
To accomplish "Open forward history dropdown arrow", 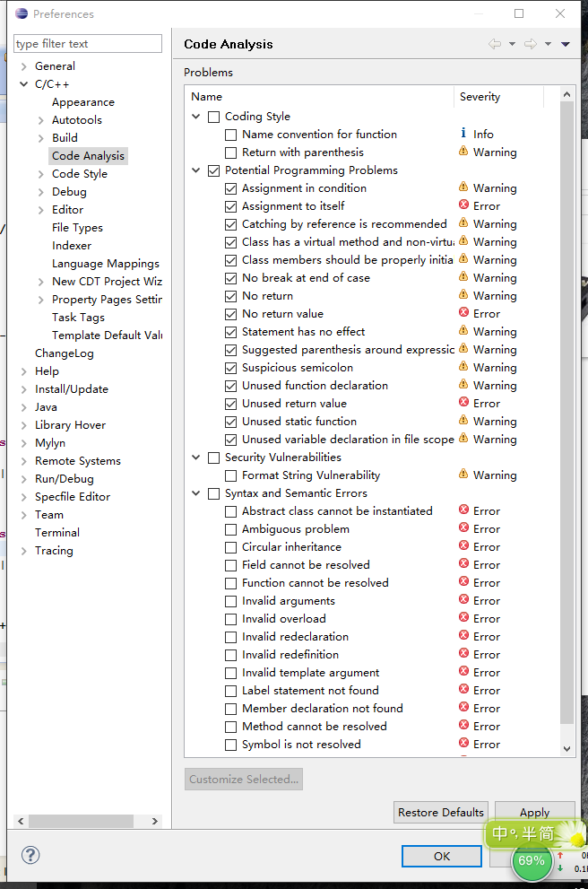I will click(548, 44).
